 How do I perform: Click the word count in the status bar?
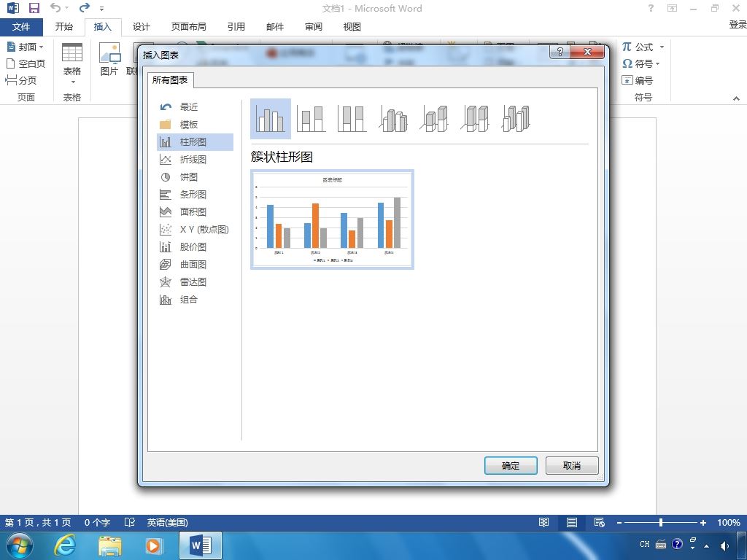(97, 522)
